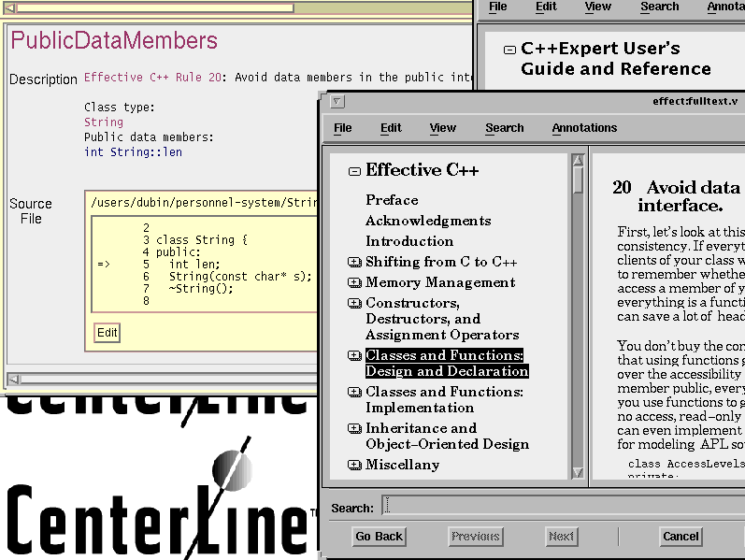The image size is (745, 560).
Task: Select Inheritance and Object-Oriented Design label
Action: pyautogui.click(x=447, y=436)
